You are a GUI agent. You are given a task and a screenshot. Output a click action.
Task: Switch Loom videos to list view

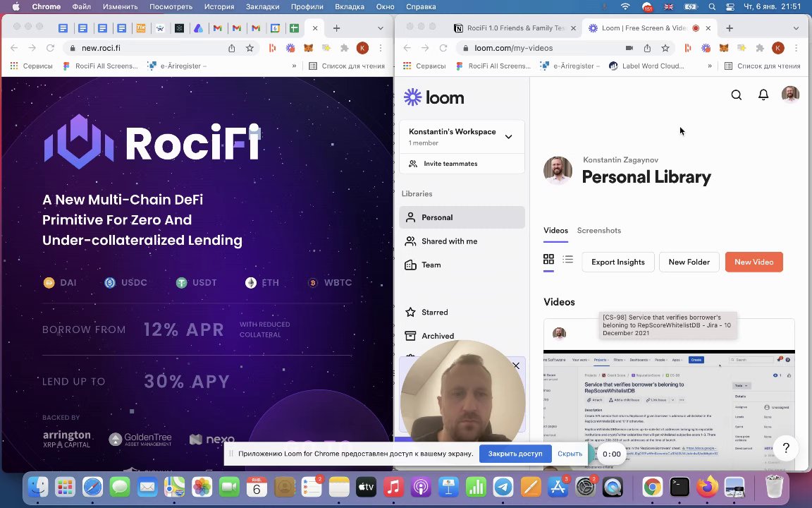[568, 259]
